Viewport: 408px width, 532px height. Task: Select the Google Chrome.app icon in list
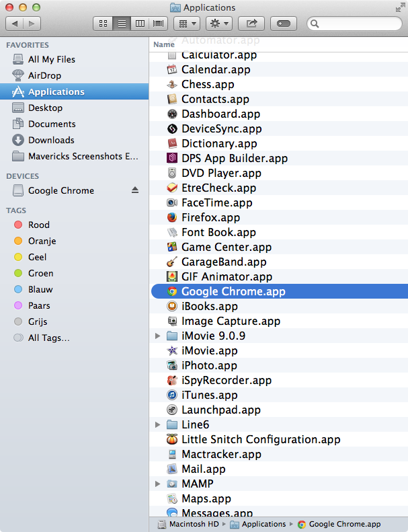tap(172, 291)
